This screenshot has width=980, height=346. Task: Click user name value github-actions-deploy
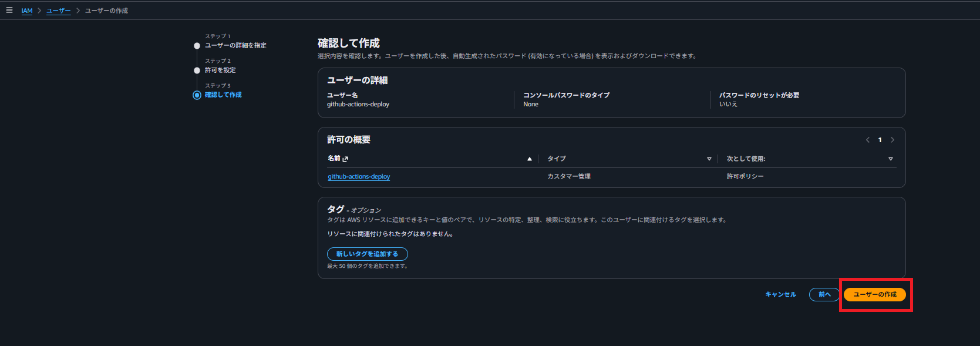coord(358,104)
